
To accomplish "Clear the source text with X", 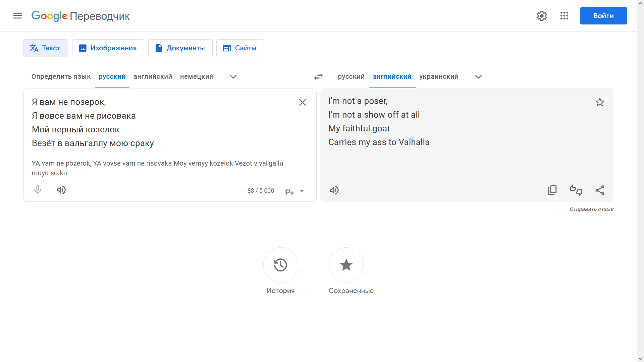I will [x=303, y=103].
